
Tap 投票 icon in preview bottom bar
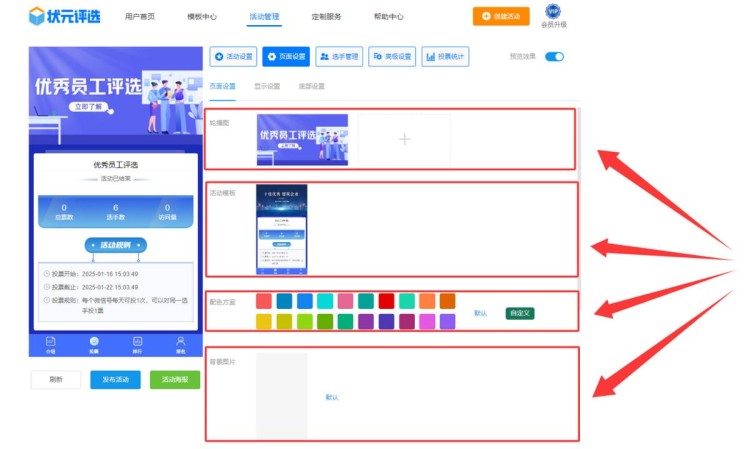point(94,343)
